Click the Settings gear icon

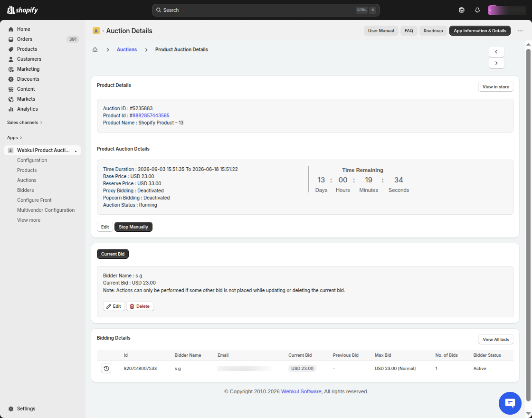(x=11, y=408)
